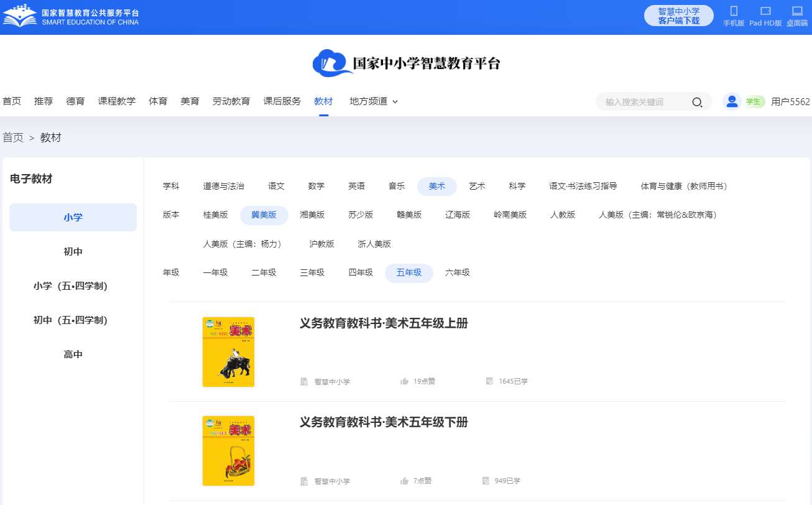This screenshot has height=505, width=812.
Task: Select 高中 in the sidebar
Action: (73, 354)
